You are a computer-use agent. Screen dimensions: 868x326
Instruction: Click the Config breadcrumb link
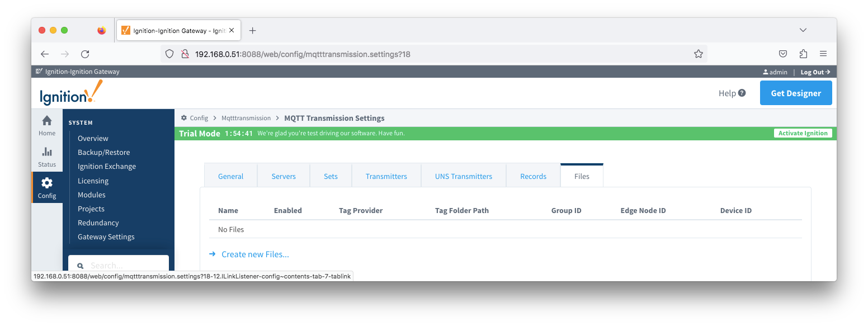coord(199,118)
